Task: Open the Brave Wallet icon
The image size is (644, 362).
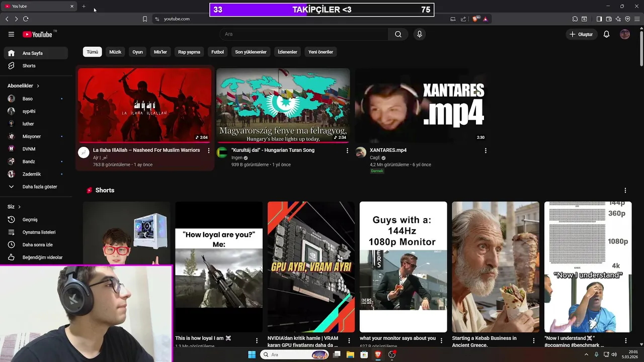Action: click(608, 19)
